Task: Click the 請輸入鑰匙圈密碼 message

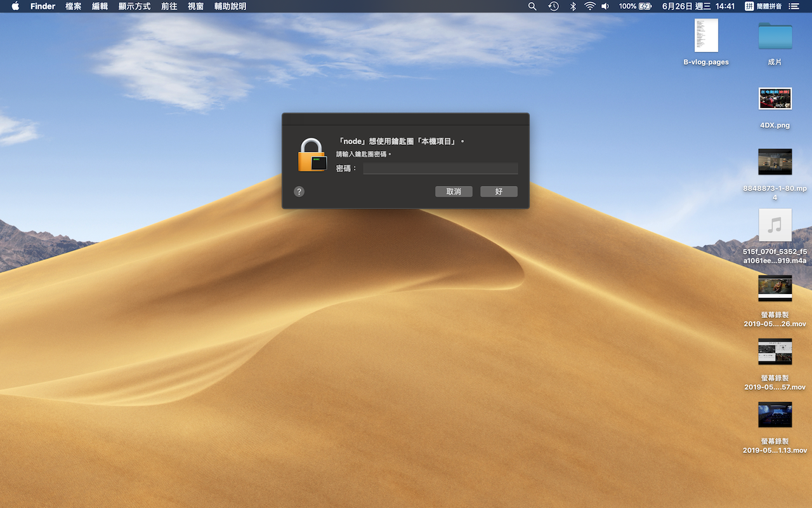Action: (363, 154)
